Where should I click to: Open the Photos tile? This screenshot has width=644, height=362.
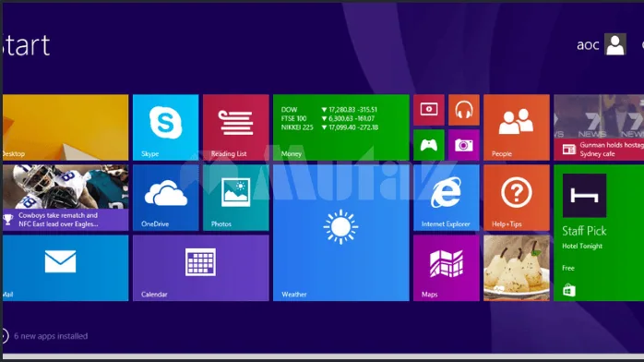coord(236,198)
